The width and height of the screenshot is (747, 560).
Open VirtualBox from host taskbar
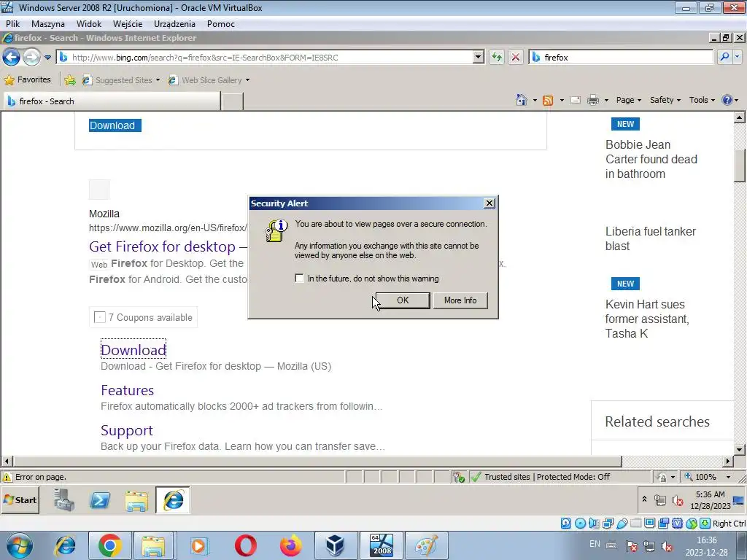click(x=336, y=545)
